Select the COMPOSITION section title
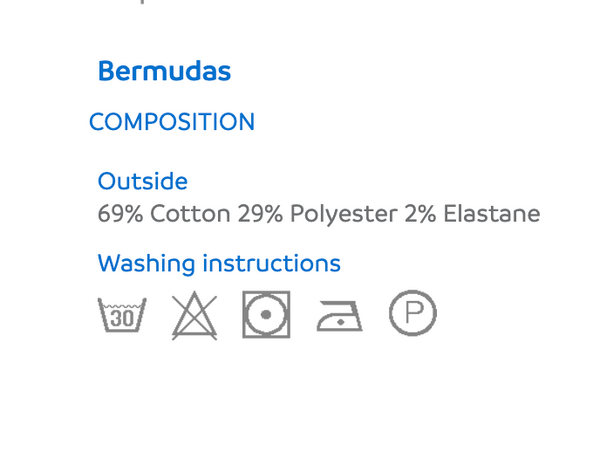The height and width of the screenshot is (466, 600). (172, 122)
